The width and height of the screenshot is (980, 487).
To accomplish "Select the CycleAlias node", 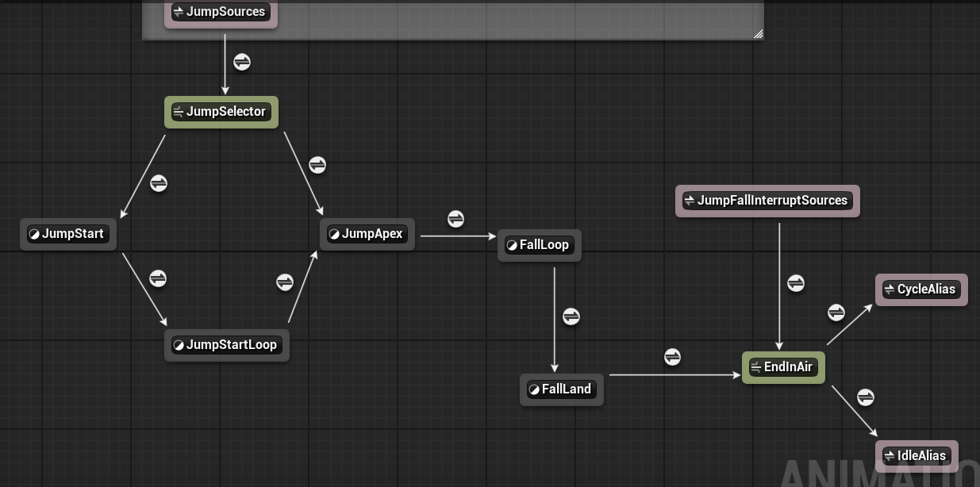I will coord(921,290).
